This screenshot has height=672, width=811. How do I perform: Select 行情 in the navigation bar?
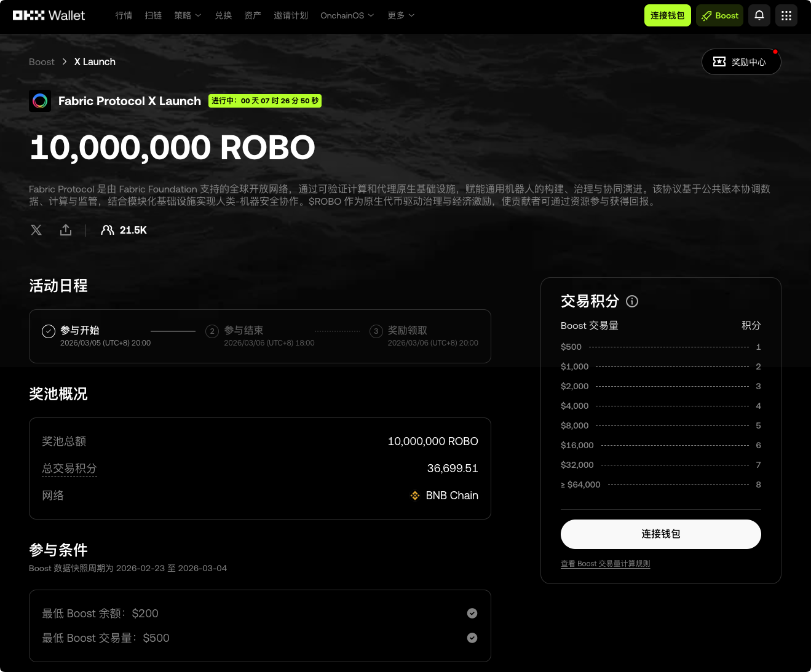(124, 15)
